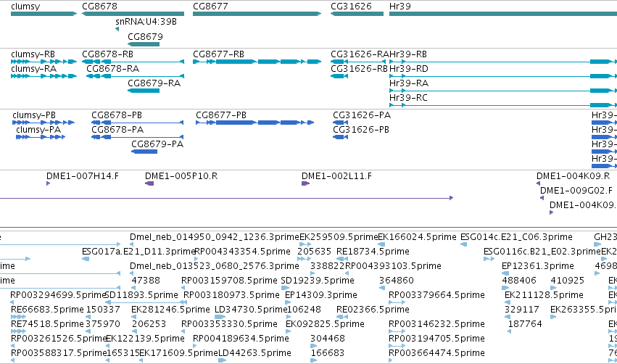The width and height of the screenshot is (617, 364).
Task: Click the clumsy-PB protein label
Action: click(x=34, y=115)
